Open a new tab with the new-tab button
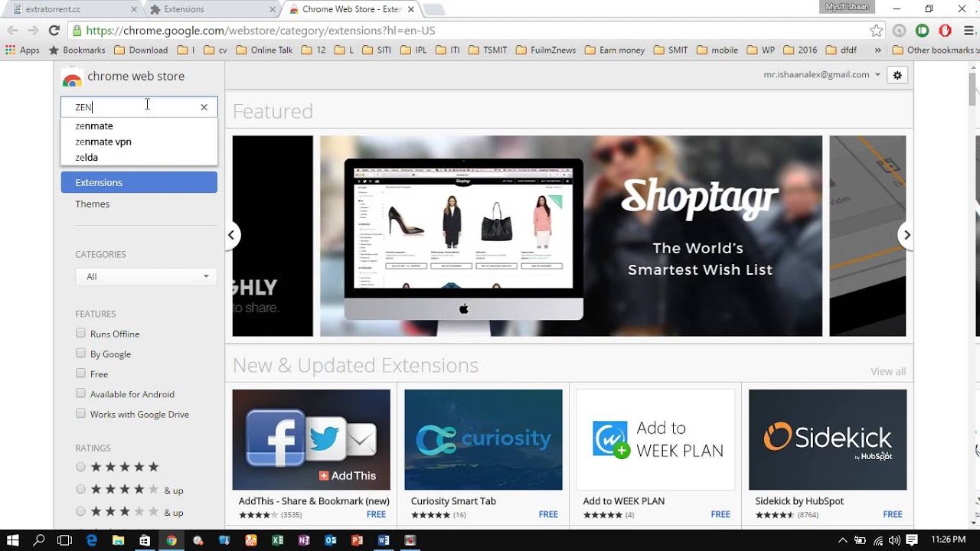Image resolution: width=980 pixels, height=551 pixels. coord(433,10)
